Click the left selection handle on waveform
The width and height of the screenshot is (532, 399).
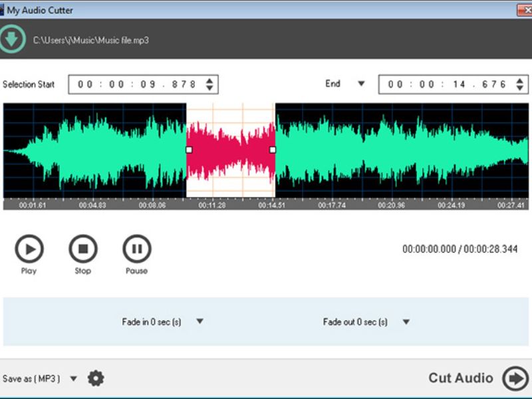coord(189,150)
